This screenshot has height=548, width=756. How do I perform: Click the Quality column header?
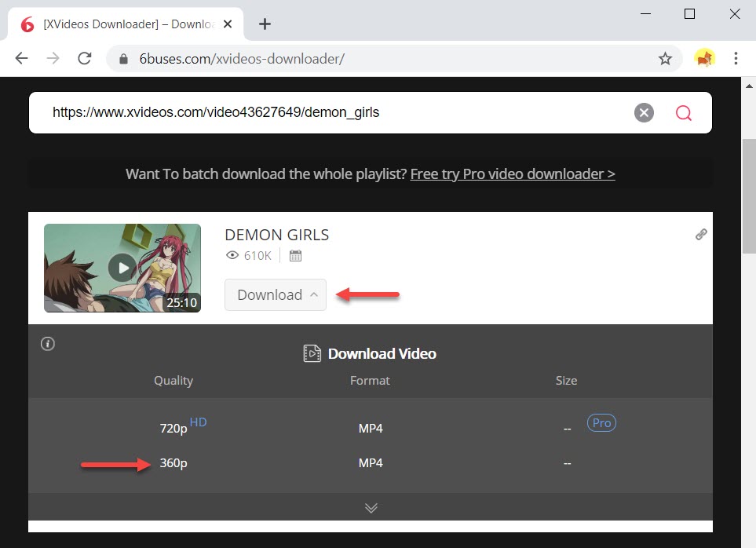(173, 380)
